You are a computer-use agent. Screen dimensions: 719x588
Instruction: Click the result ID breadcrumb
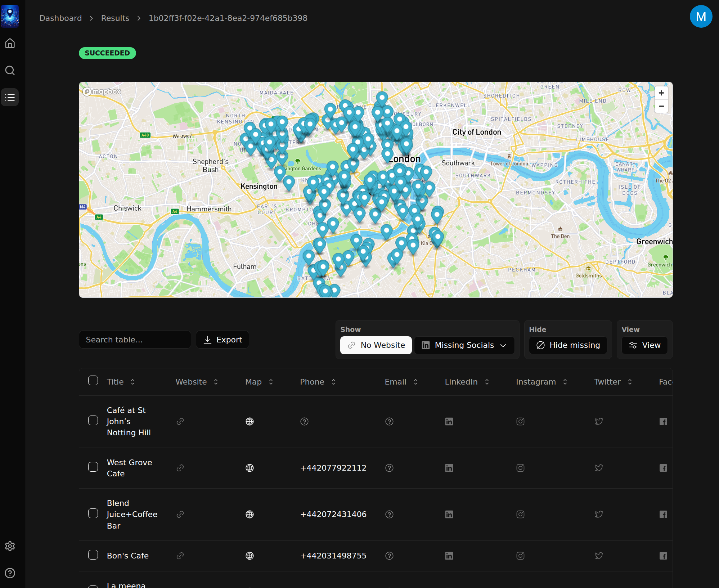[x=228, y=18]
